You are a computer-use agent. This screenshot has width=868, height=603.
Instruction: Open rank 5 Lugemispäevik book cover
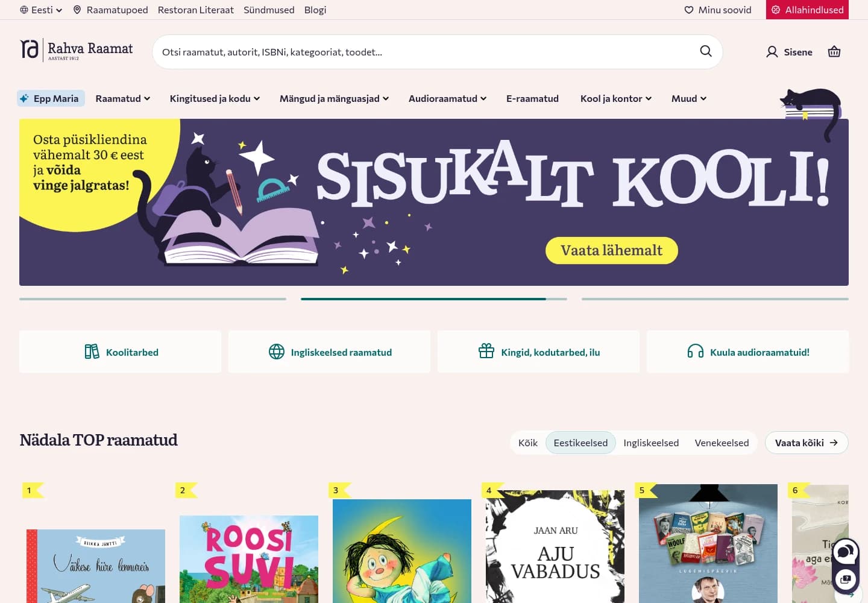pyautogui.click(x=708, y=543)
